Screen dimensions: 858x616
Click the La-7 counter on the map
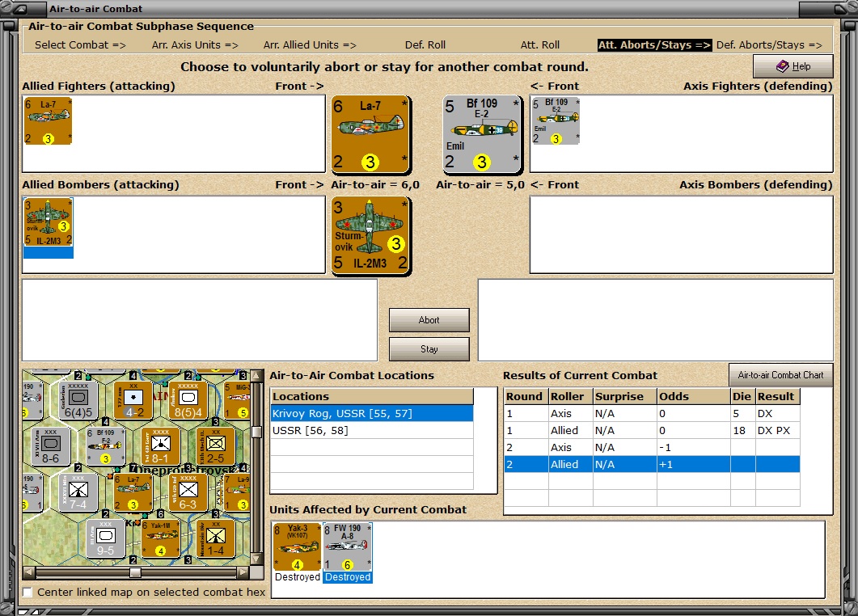point(133,492)
